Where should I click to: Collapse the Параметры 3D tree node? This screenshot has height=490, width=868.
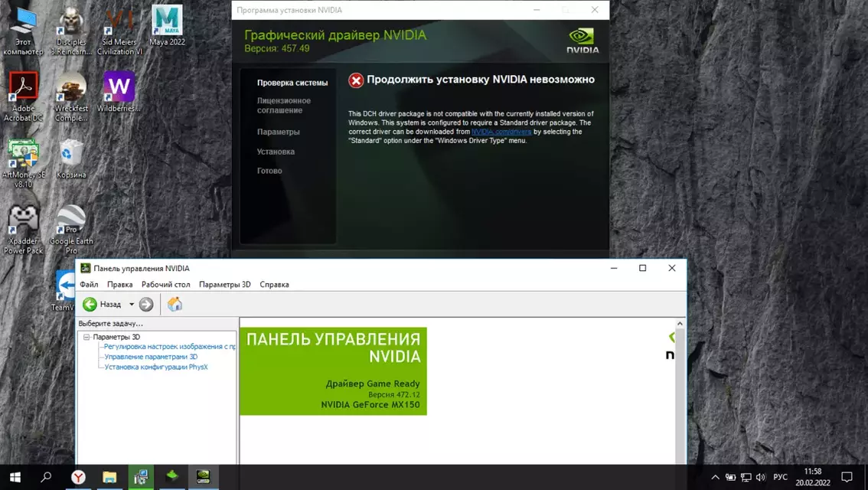[86, 337]
